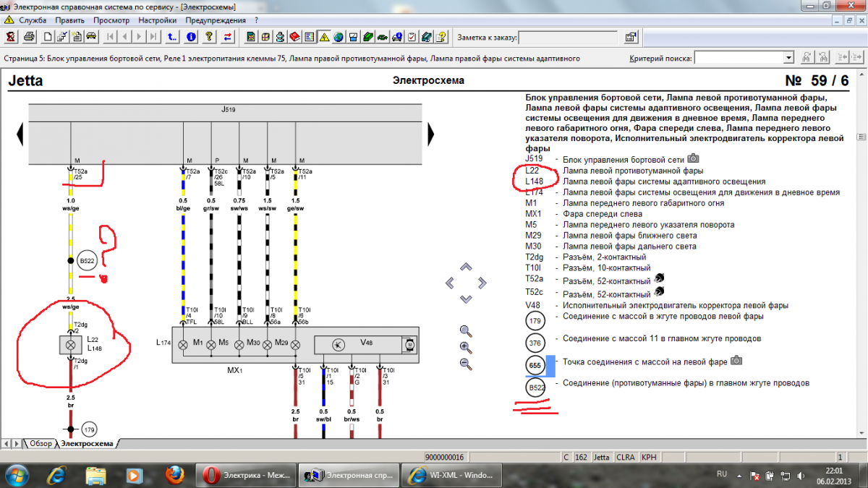Open camera photo for J519 control unit
868x488 pixels.
pos(693,158)
